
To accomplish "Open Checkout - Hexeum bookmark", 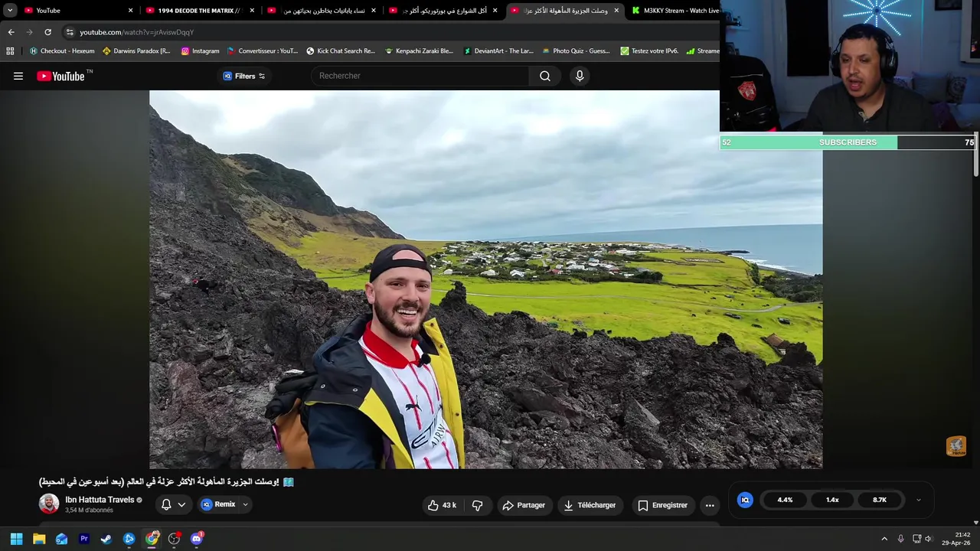I will [62, 51].
